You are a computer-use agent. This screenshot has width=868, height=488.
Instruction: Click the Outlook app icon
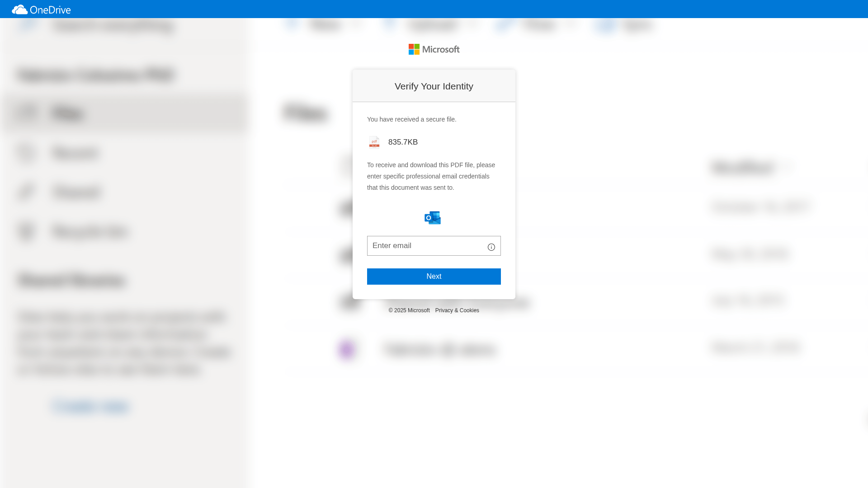point(433,218)
